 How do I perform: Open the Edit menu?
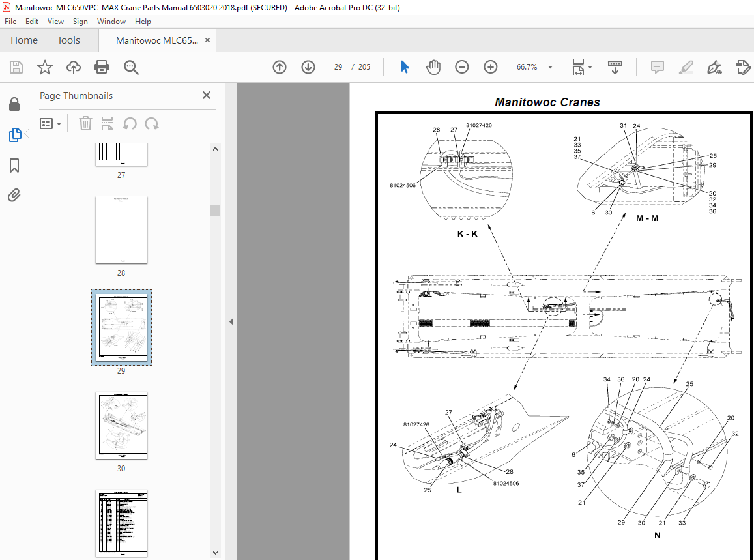click(x=32, y=21)
